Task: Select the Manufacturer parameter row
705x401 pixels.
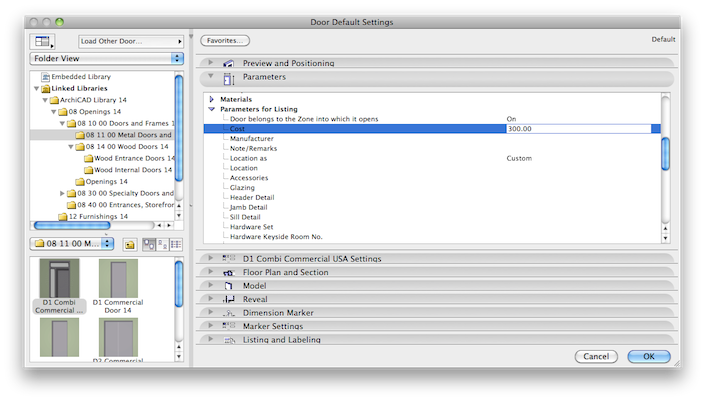Action: pos(432,138)
